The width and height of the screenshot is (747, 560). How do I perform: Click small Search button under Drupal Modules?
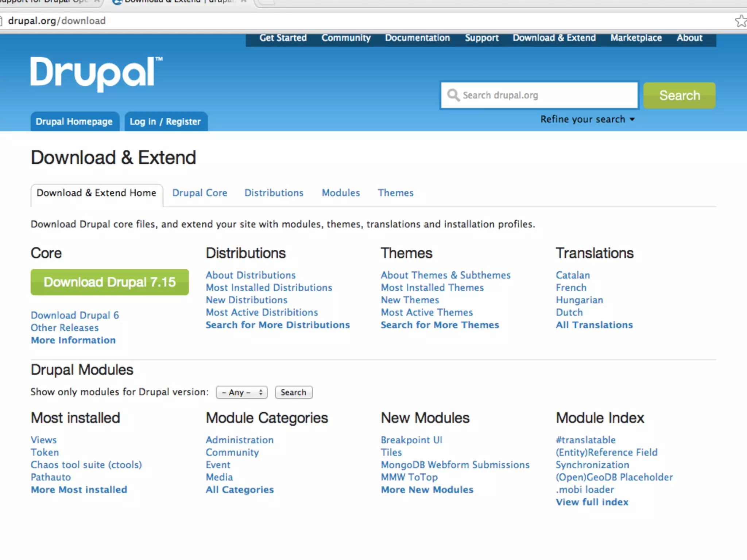coord(293,392)
